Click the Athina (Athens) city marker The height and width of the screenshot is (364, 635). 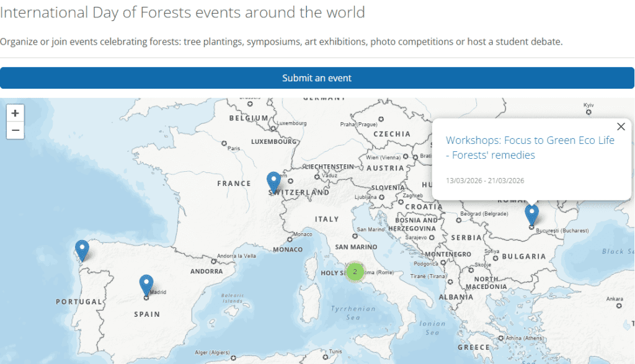tap(501, 338)
